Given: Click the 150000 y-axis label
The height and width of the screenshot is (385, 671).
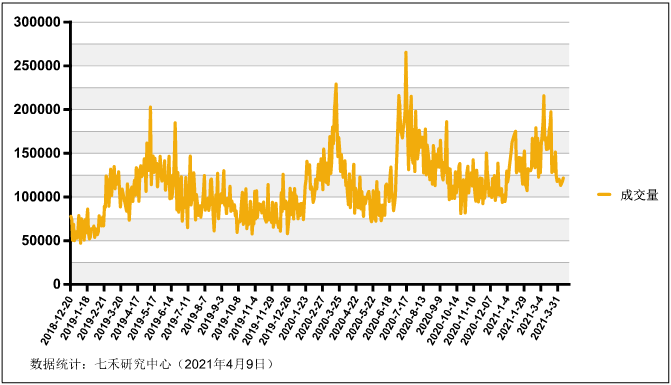Looking at the screenshot, I should point(37,153).
